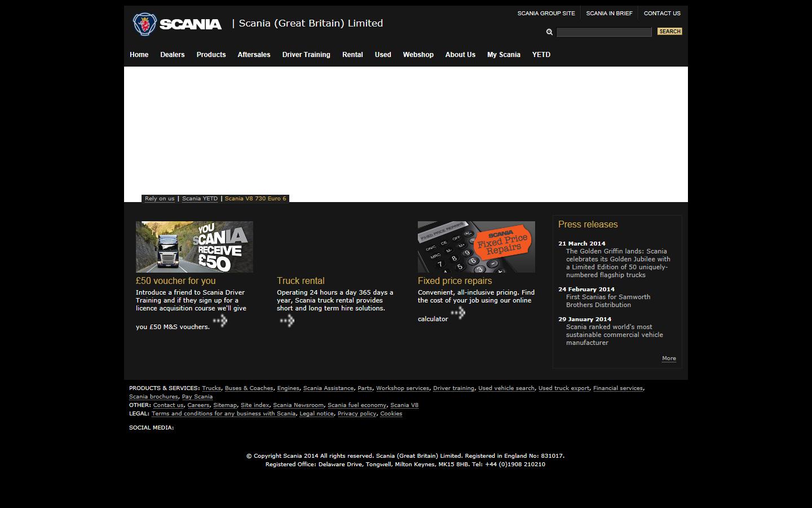The height and width of the screenshot is (508, 812).
Task: Click the Truck rental read-more arrow
Action: pyautogui.click(x=286, y=319)
